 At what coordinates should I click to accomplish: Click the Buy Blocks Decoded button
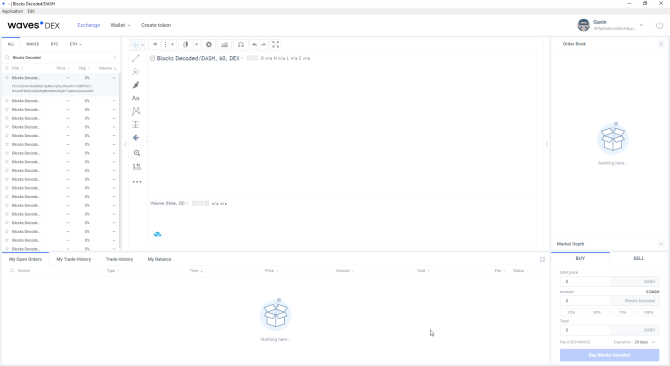[x=609, y=355]
